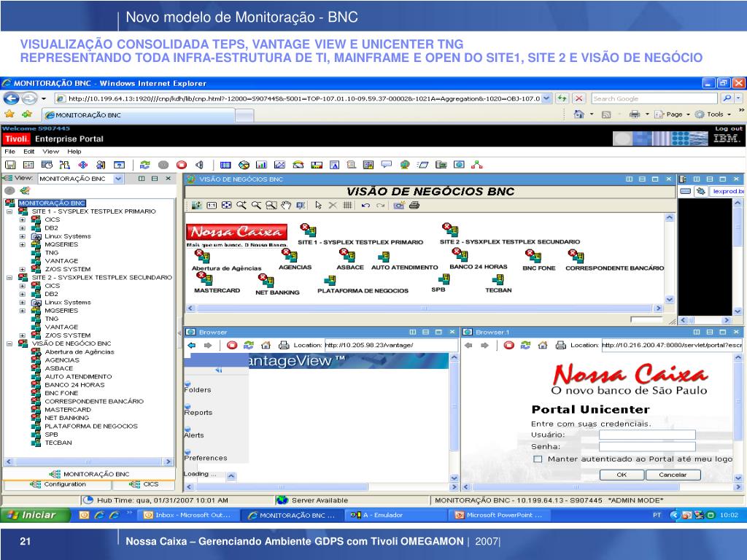
Task: Click the Iniciar start button
Action: (x=35, y=515)
